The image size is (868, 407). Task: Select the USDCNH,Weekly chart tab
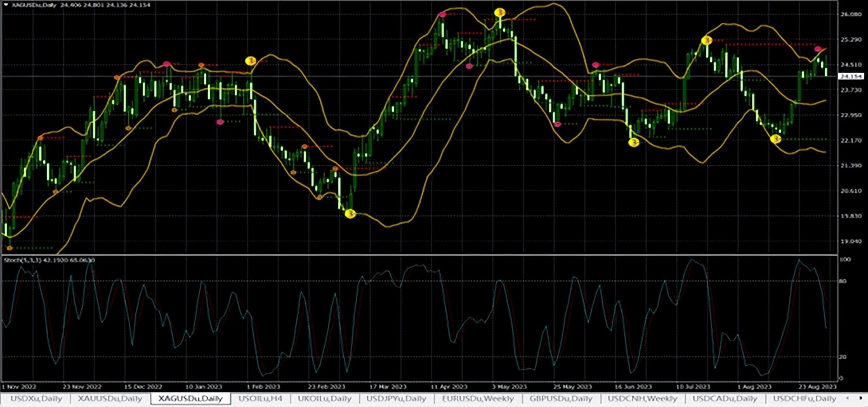tap(643, 399)
